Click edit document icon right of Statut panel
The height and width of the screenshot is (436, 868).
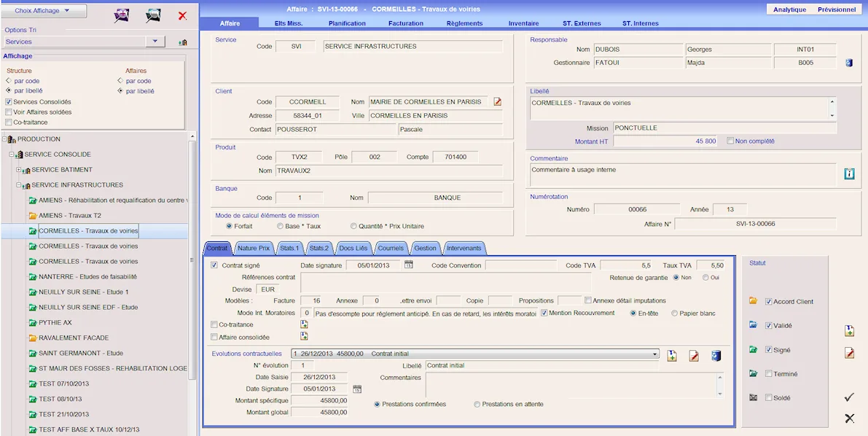tap(850, 353)
